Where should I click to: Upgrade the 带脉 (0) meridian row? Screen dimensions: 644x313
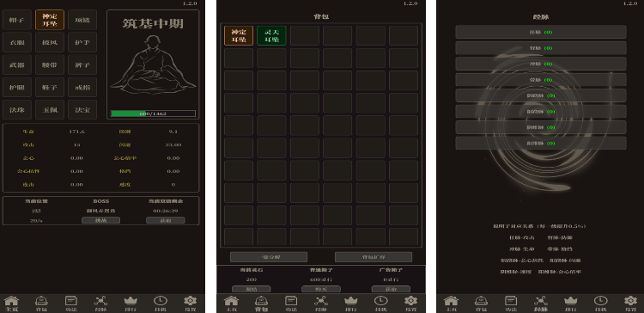[541, 80]
